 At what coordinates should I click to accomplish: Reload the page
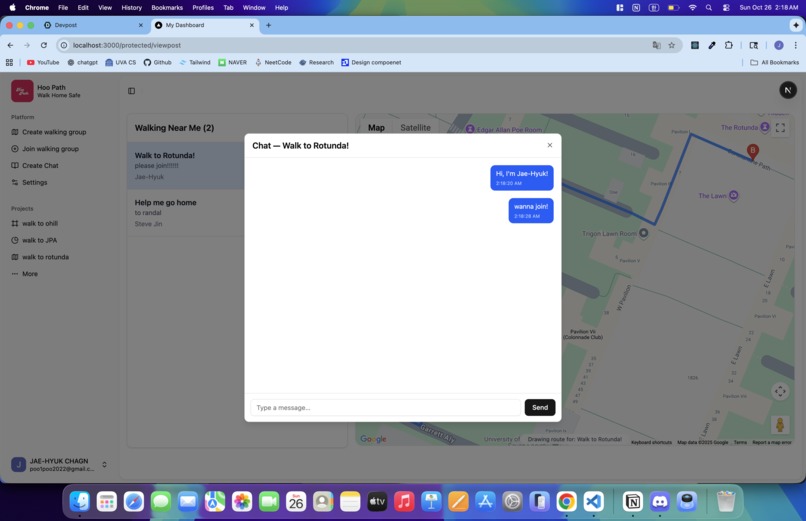tap(44, 45)
